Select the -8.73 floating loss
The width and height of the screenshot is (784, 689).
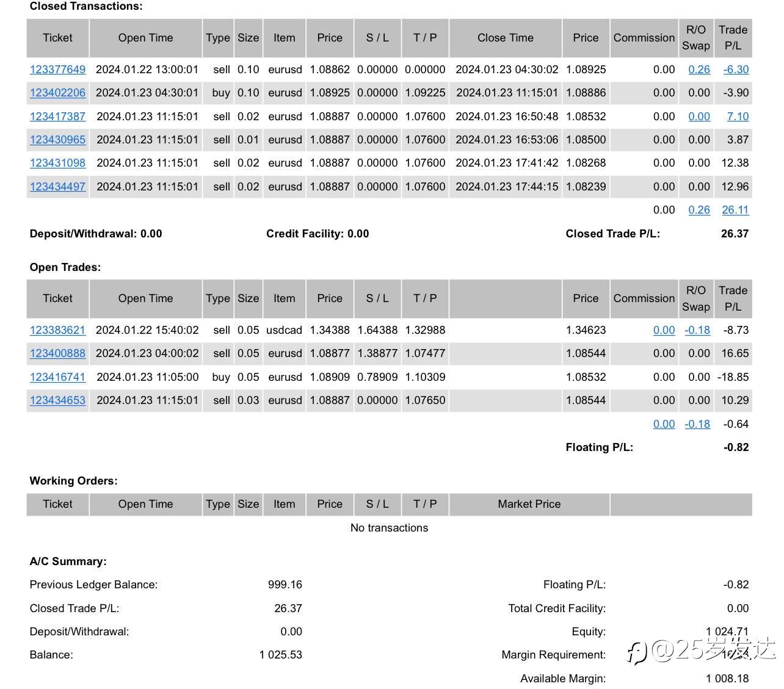(x=736, y=330)
